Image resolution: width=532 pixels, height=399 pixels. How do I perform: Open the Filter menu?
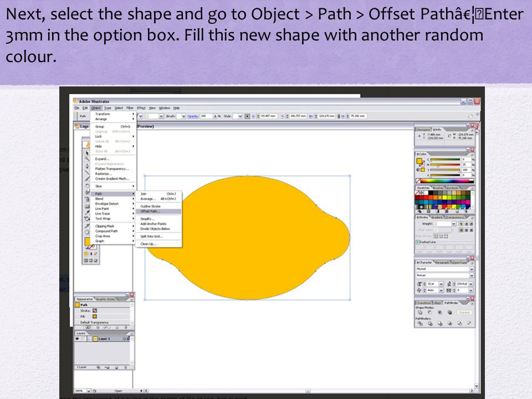(130, 108)
